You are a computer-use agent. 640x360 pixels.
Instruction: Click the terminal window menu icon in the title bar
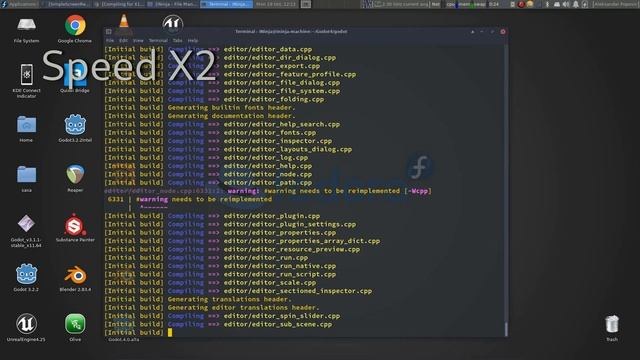[109, 31]
